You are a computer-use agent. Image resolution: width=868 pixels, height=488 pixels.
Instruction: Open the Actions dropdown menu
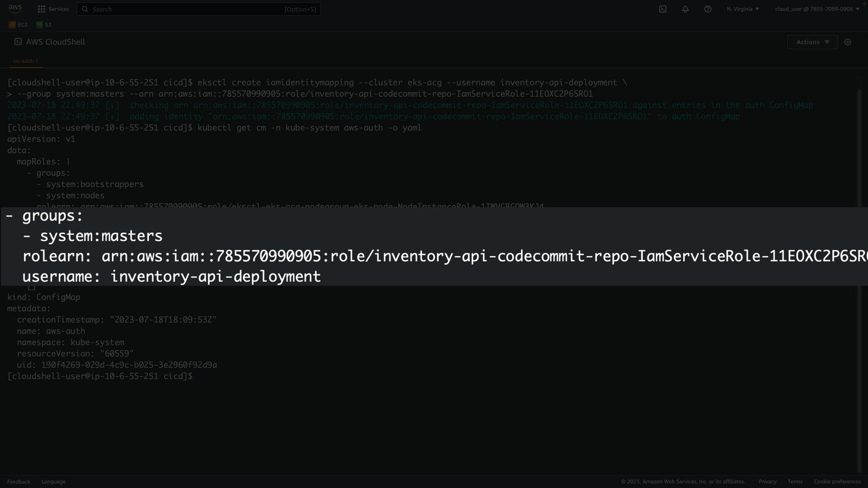(x=812, y=42)
